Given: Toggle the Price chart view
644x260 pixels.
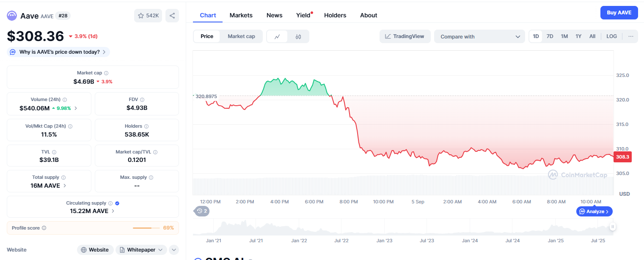Looking at the screenshot, I should [x=207, y=36].
